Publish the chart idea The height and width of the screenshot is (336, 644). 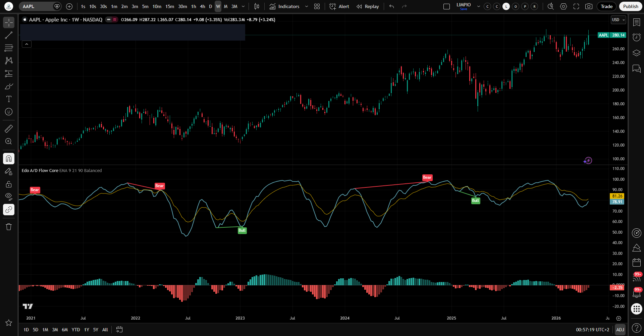click(631, 6)
